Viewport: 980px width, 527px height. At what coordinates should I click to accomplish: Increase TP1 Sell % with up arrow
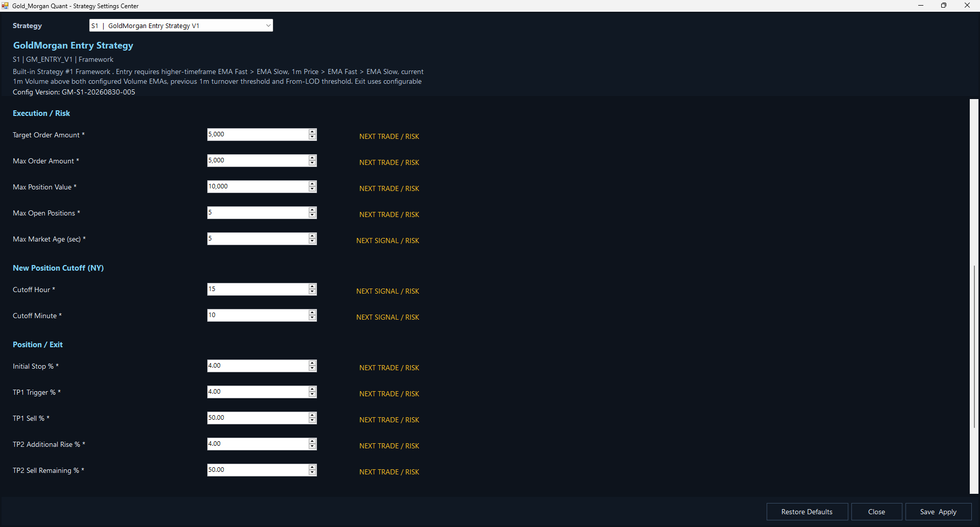click(312, 415)
